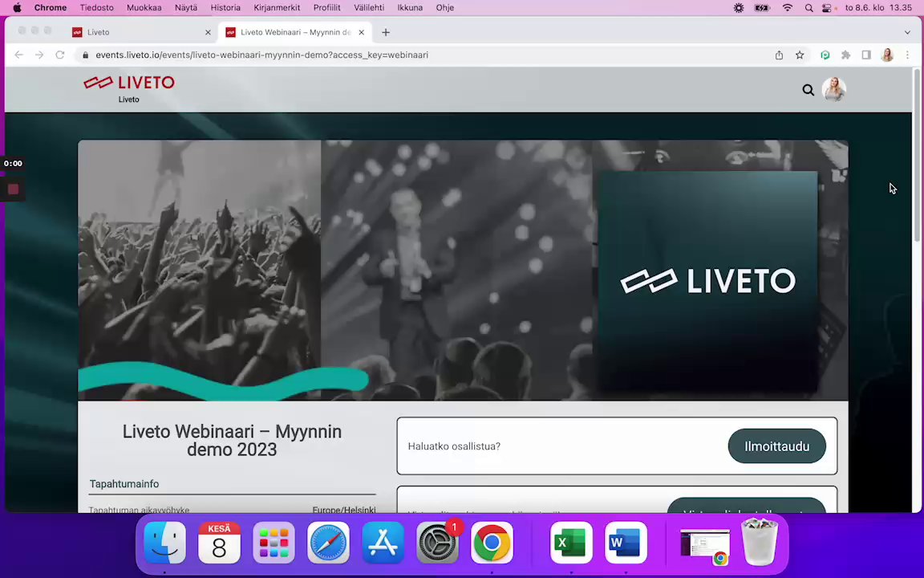
Task: Open the Profiilit menu
Action: point(326,8)
